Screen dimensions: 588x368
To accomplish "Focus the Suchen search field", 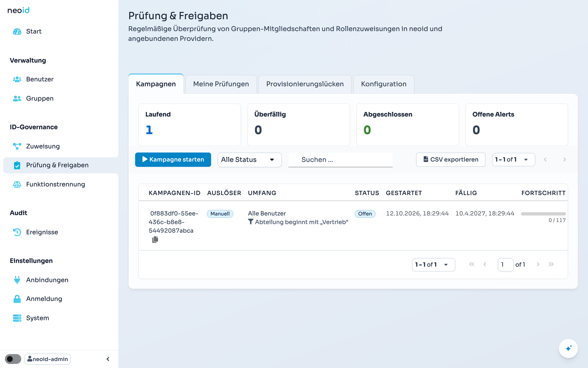I will point(341,160).
